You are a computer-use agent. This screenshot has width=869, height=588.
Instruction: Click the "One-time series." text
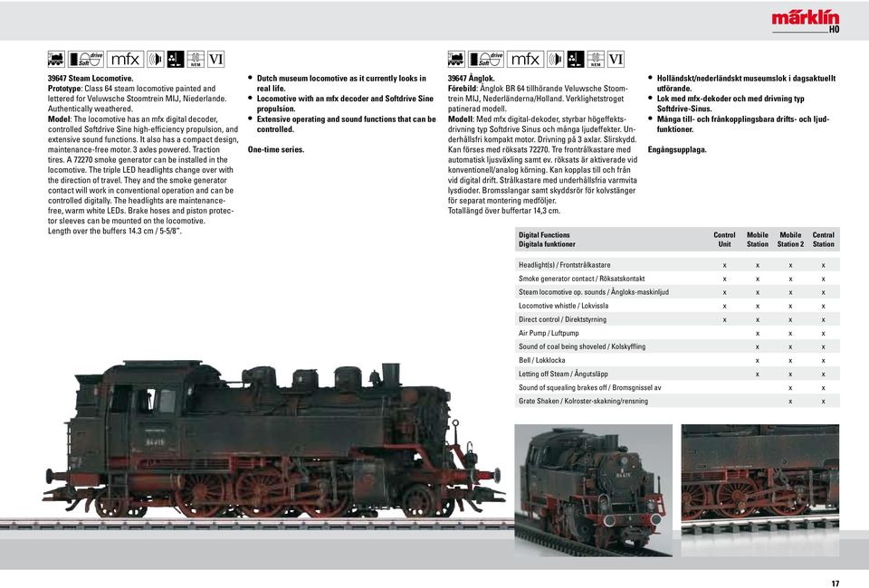276,149
